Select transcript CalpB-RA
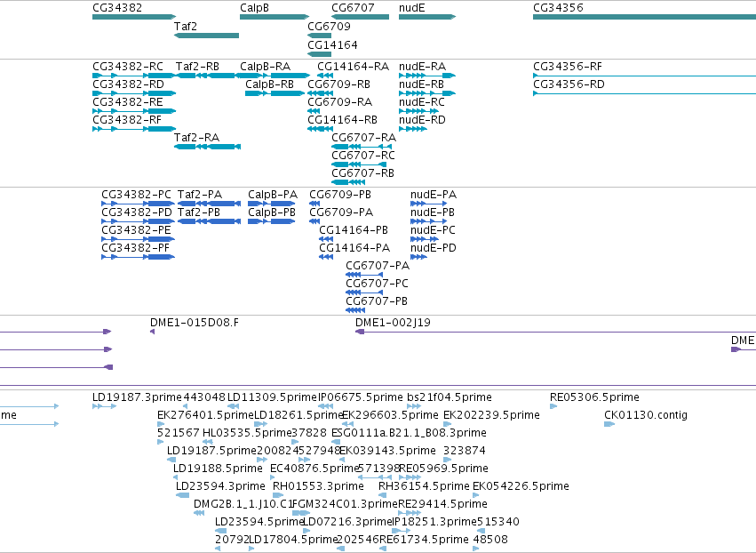The image size is (756, 553). click(x=266, y=66)
